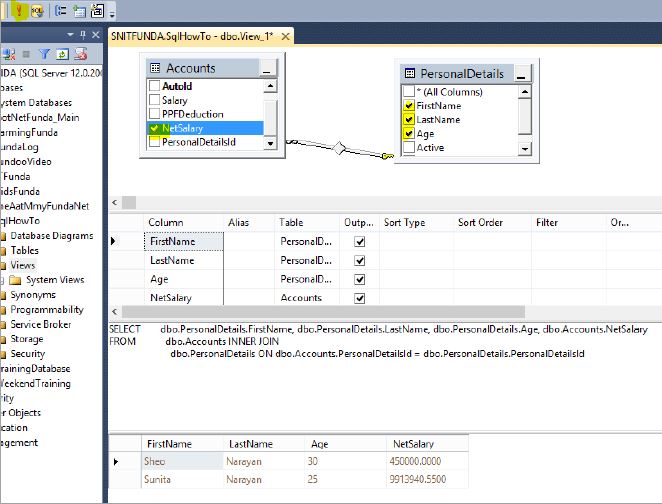Click the Add New Derived Table icon

click(x=98, y=11)
